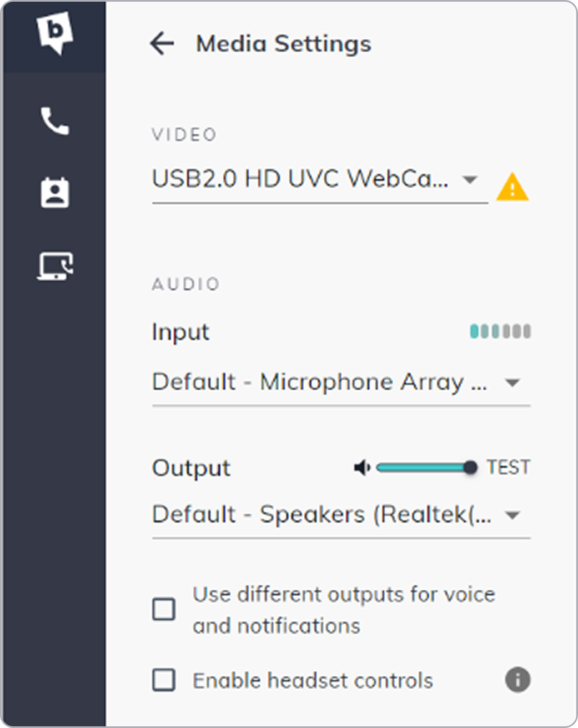Open the Calls phone icon
The width and height of the screenshot is (578, 728).
(x=54, y=121)
